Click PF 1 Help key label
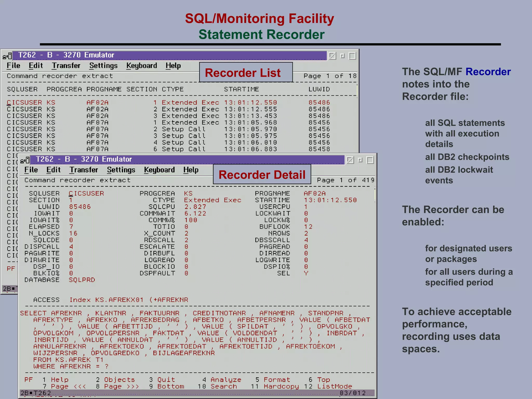This screenshot has width=532, height=399. pyautogui.click(x=55, y=380)
